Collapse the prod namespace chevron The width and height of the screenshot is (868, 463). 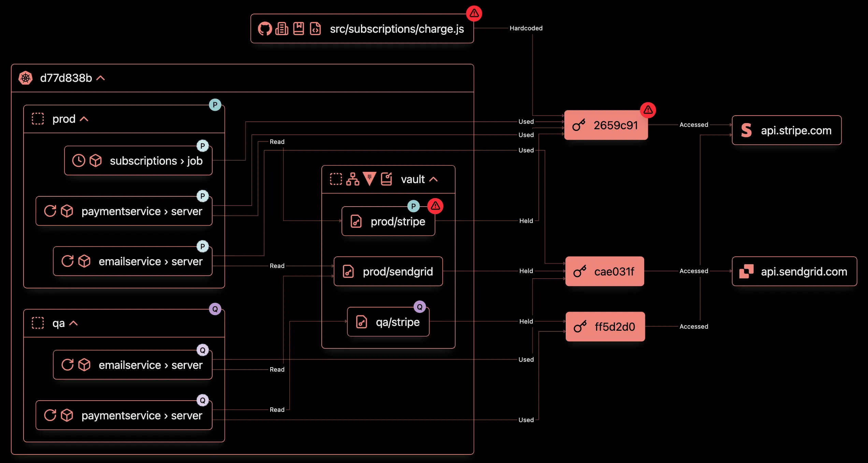83,118
